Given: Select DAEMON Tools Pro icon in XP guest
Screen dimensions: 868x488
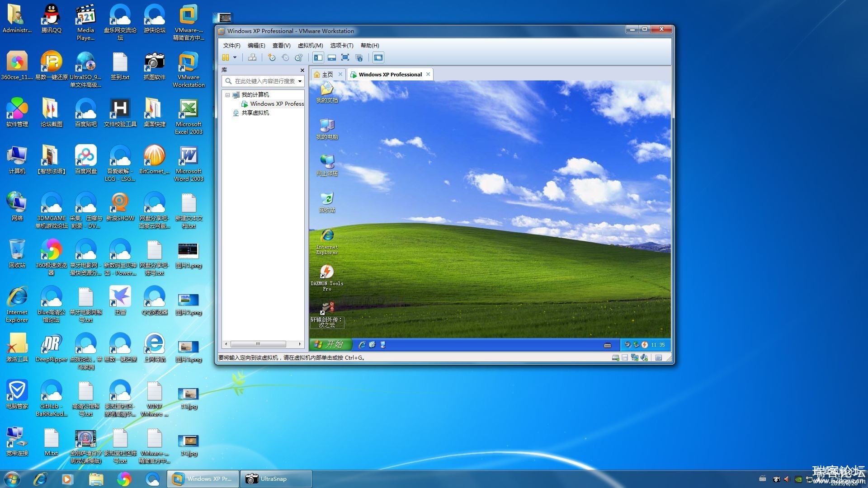Looking at the screenshot, I should [327, 278].
